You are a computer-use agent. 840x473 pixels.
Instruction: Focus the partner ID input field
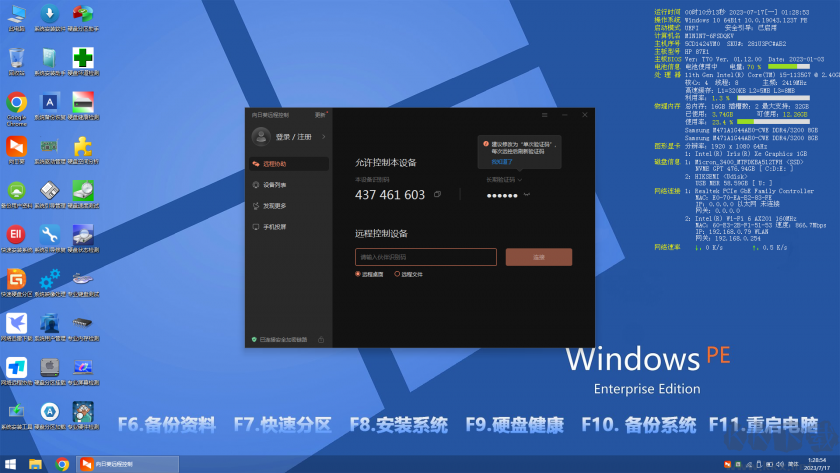[426, 257]
